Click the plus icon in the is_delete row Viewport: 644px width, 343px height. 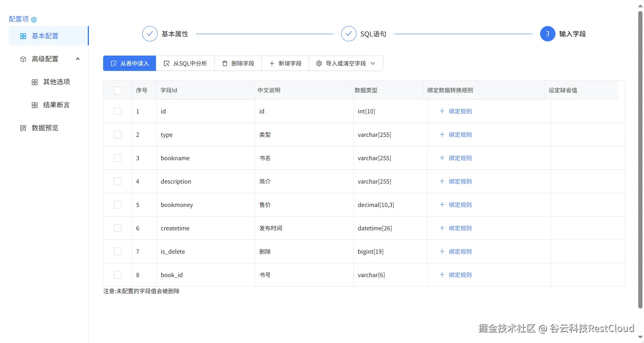pos(442,251)
